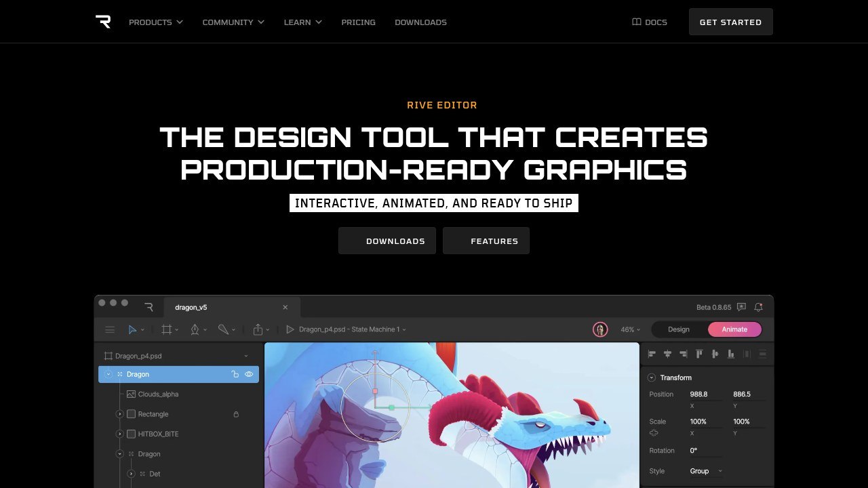
Task: Click the Export share icon
Action: 258,329
